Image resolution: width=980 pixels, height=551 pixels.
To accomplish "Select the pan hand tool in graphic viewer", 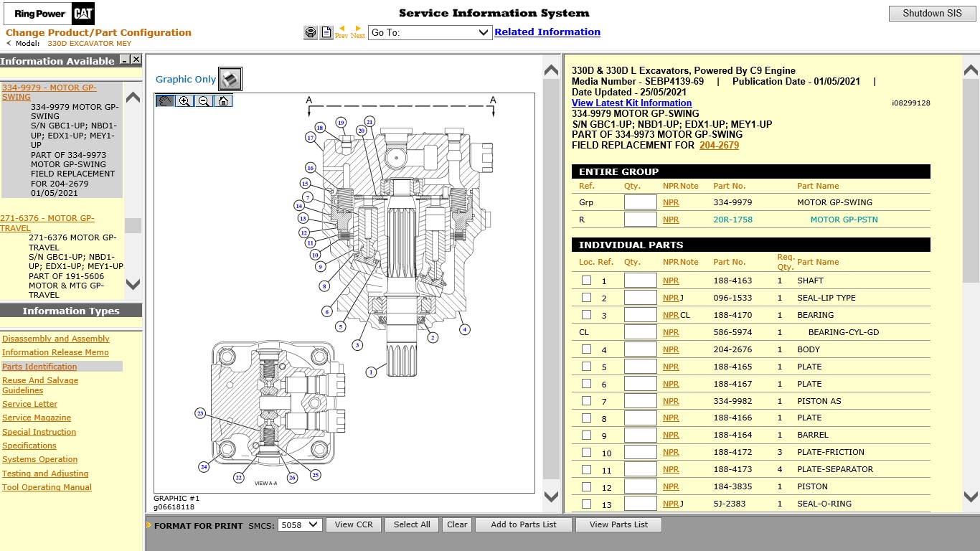I will [x=166, y=101].
